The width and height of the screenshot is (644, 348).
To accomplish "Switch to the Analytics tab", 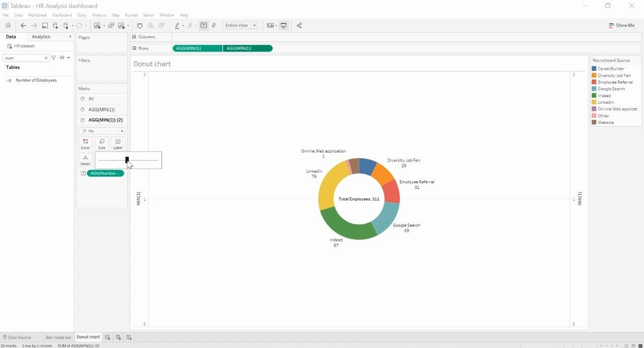I will point(41,37).
